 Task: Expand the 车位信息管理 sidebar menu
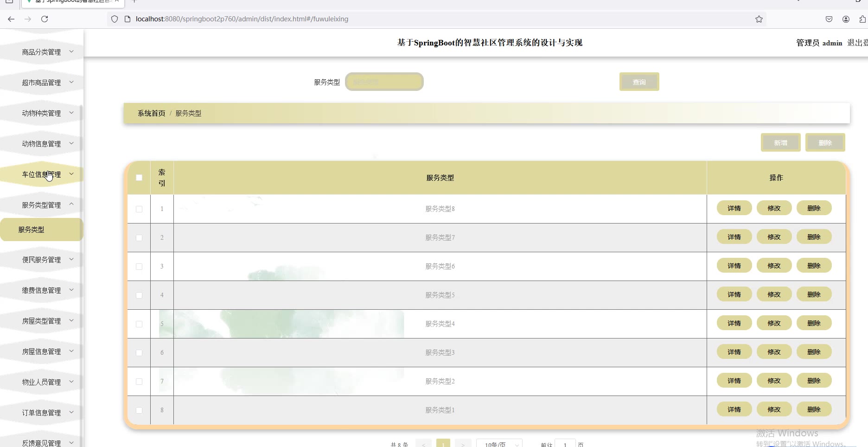pos(42,174)
